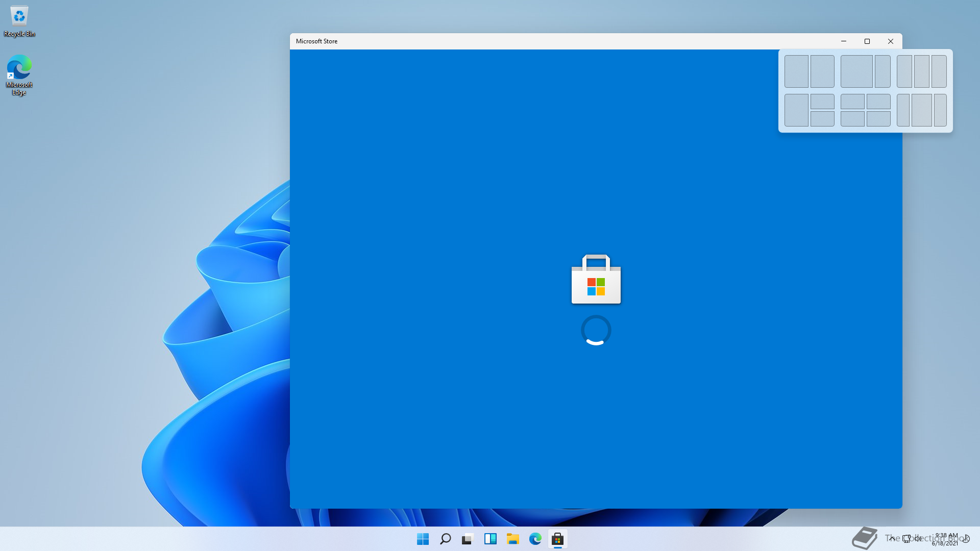Screen dimensions: 980x551
Task: Open the Recycle Bin desktop icon
Action: click(x=19, y=21)
